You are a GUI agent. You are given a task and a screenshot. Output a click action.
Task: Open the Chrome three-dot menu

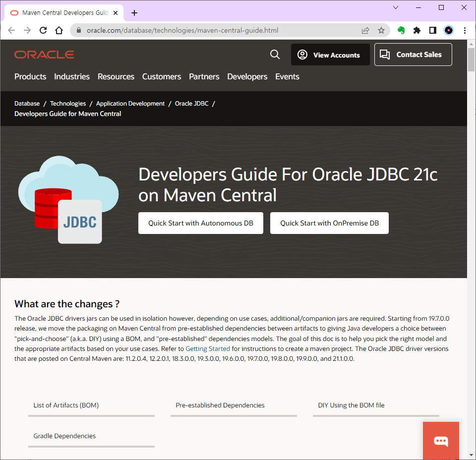coord(465,30)
